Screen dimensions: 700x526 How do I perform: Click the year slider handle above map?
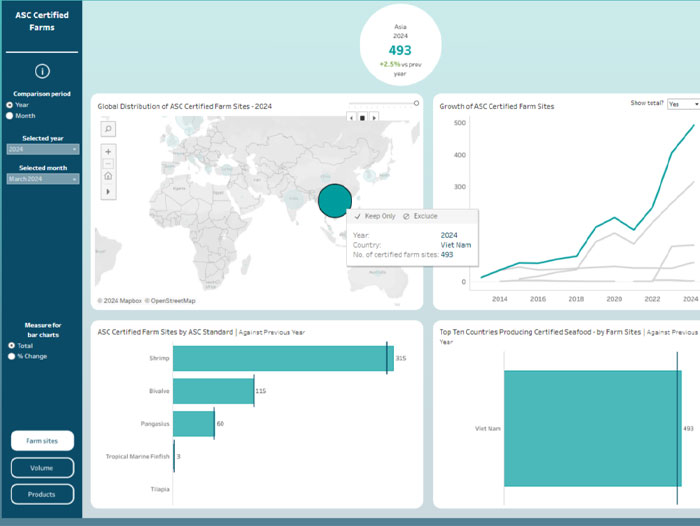416,104
